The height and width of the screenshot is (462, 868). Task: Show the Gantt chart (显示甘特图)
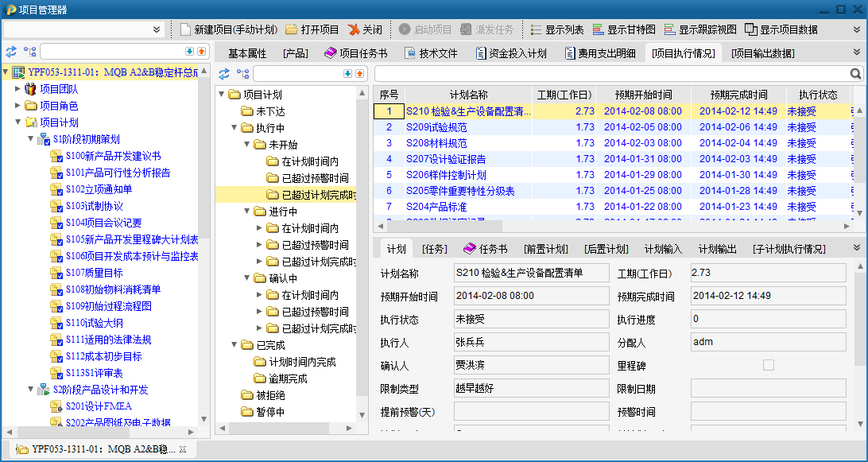pyautogui.click(x=623, y=29)
